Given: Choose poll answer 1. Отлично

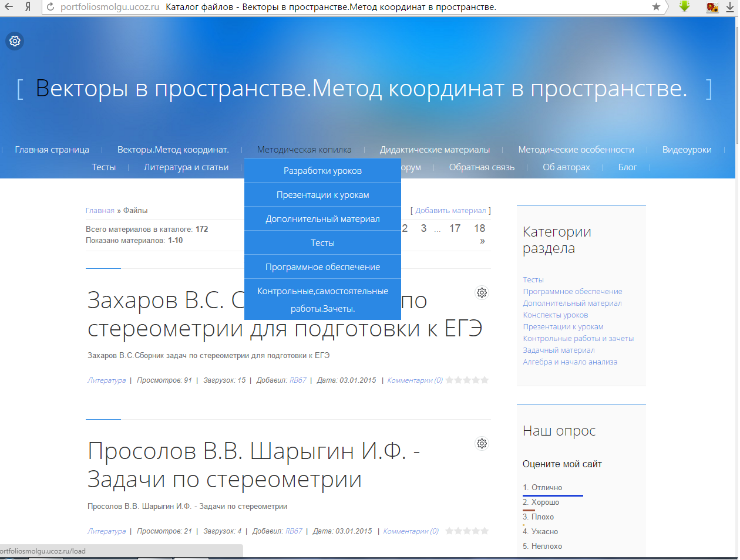Looking at the screenshot, I should [542, 488].
